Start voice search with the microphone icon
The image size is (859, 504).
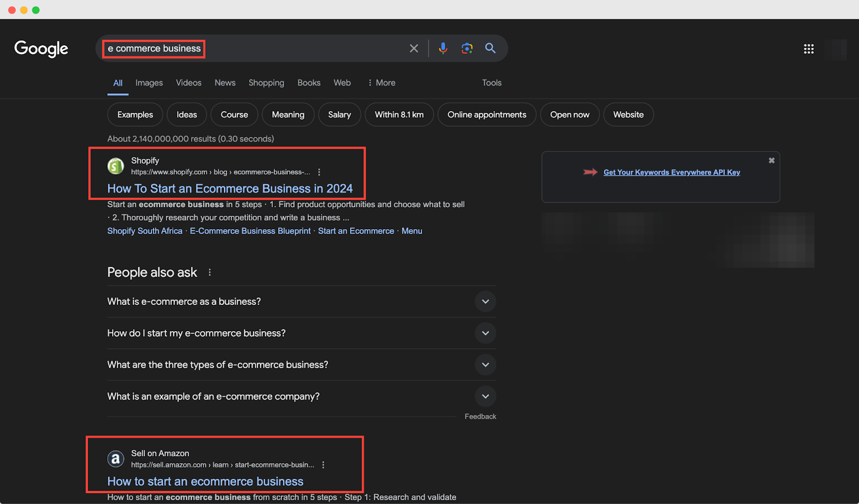click(443, 48)
